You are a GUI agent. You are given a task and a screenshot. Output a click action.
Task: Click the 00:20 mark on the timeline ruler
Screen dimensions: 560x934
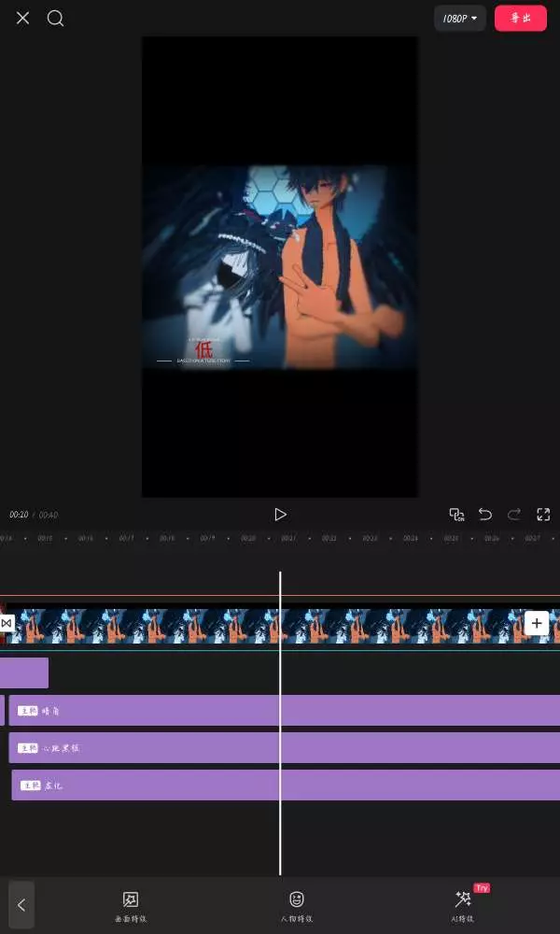248,538
